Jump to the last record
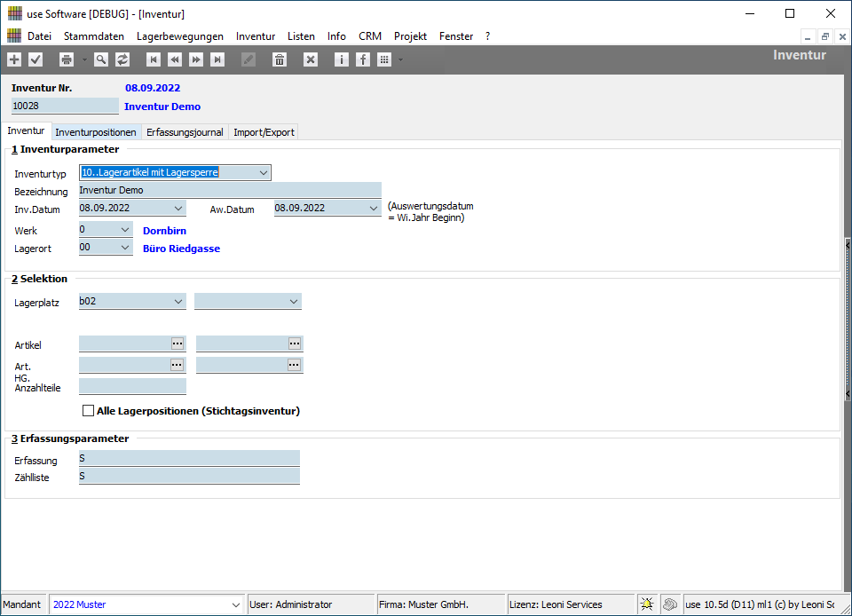 pyautogui.click(x=217, y=59)
